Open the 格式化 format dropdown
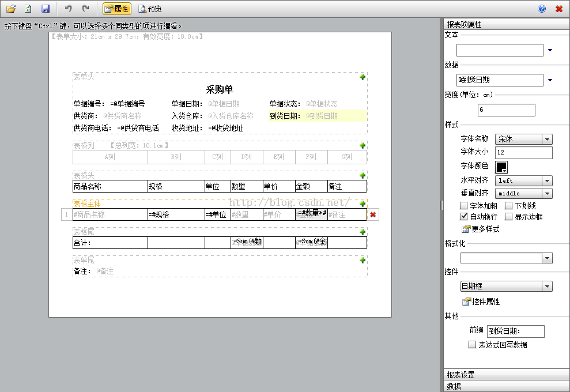Image resolution: width=570 pixels, height=392 pixels. (547, 258)
